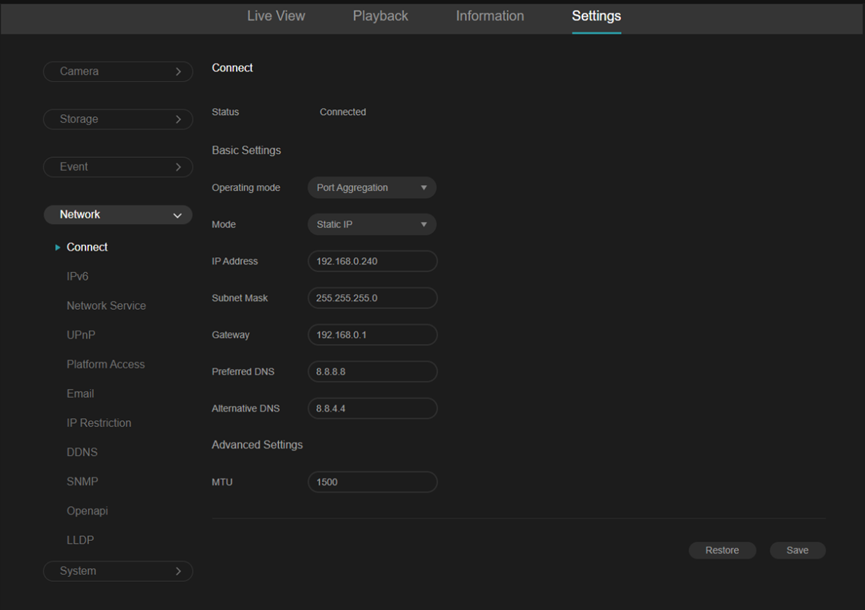Image resolution: width=865 pixels, height=610 pixels.
Task: Open the Network Service page
Action: click(x=106, y=305)
